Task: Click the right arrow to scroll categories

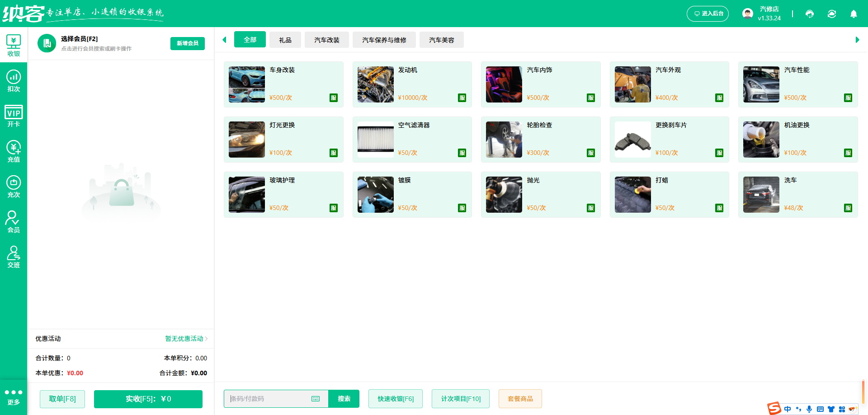Action: pyautogui.click(x=857, y=40)
